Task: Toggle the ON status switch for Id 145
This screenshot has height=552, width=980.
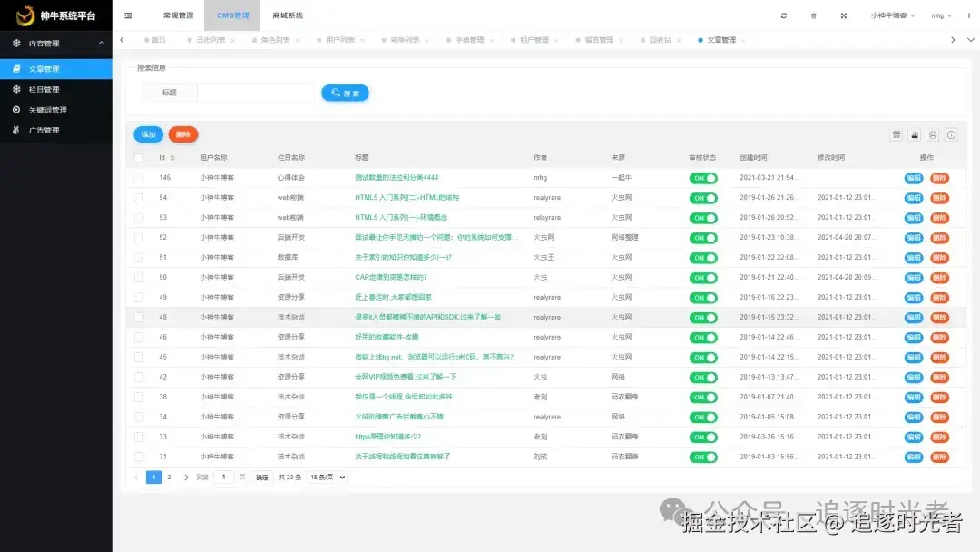Action: point(703,178)
